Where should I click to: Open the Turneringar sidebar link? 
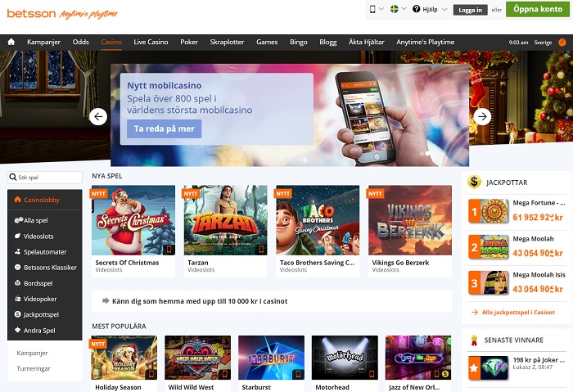pyautogui.click(x=34, y=368)
